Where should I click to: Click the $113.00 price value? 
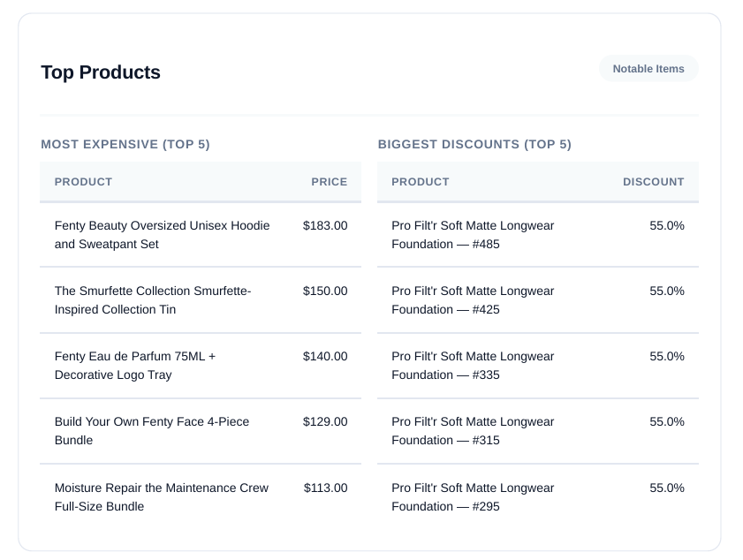(325, 488)
